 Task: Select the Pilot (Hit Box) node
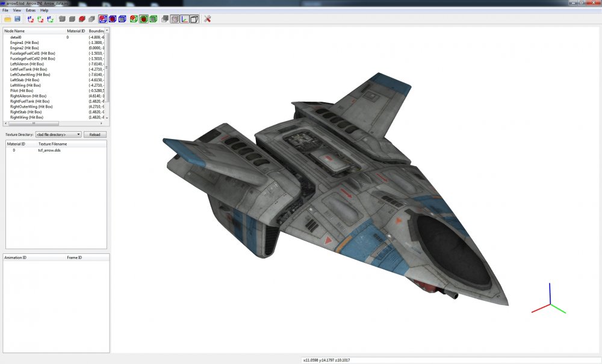22,90
